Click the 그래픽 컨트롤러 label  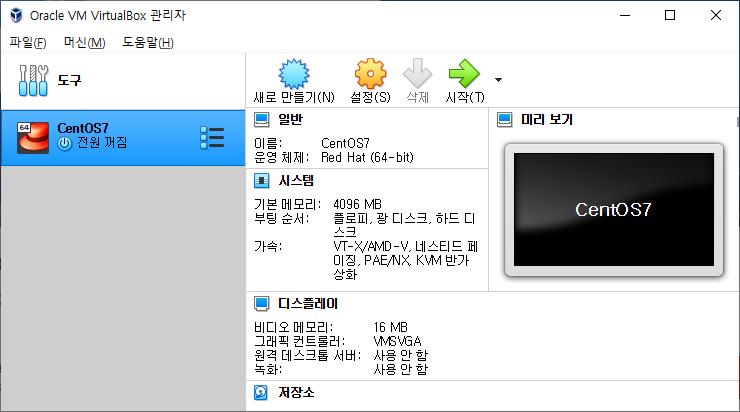pos(300,341)
